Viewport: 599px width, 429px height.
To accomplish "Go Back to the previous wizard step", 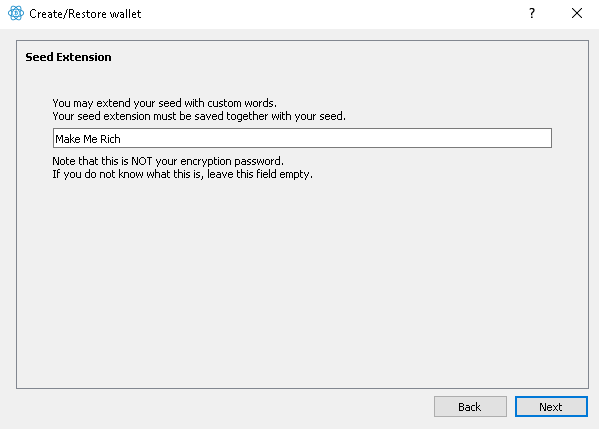I will click(470, 406).
